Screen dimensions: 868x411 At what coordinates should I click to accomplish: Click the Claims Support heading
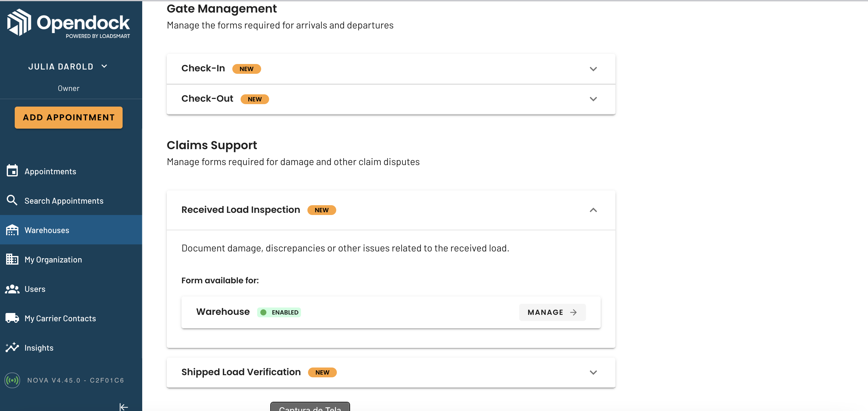coord(211,145)
